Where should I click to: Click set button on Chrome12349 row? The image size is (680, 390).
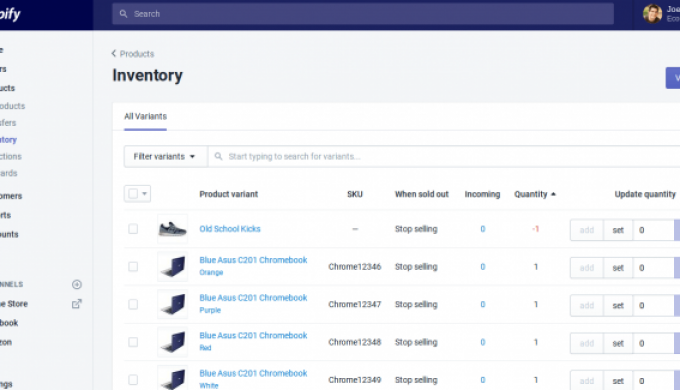point(618,381)
